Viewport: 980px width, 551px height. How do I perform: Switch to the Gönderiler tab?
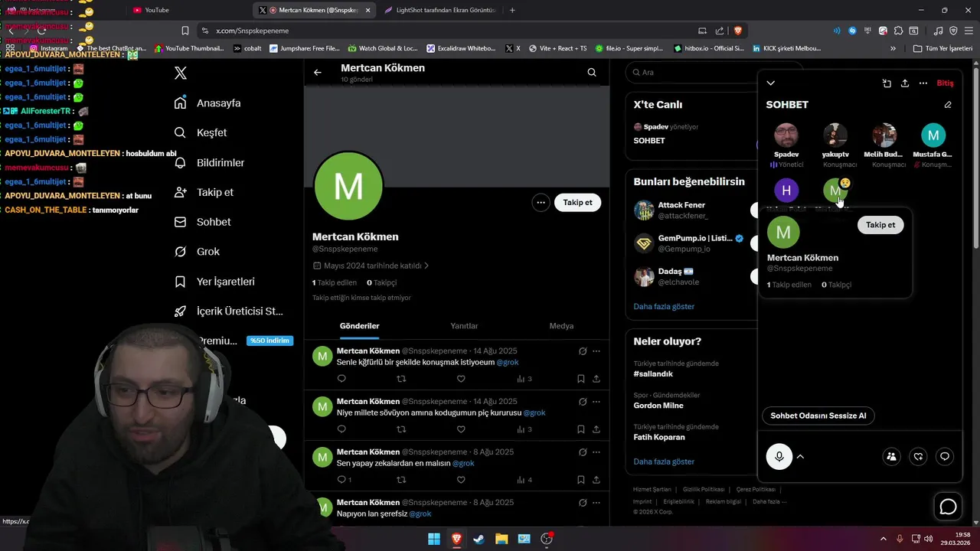coord(359,326)
